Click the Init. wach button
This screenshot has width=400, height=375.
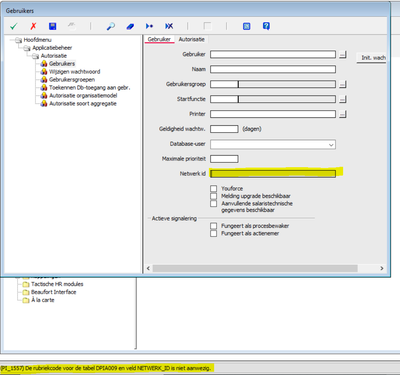(373, 58)
